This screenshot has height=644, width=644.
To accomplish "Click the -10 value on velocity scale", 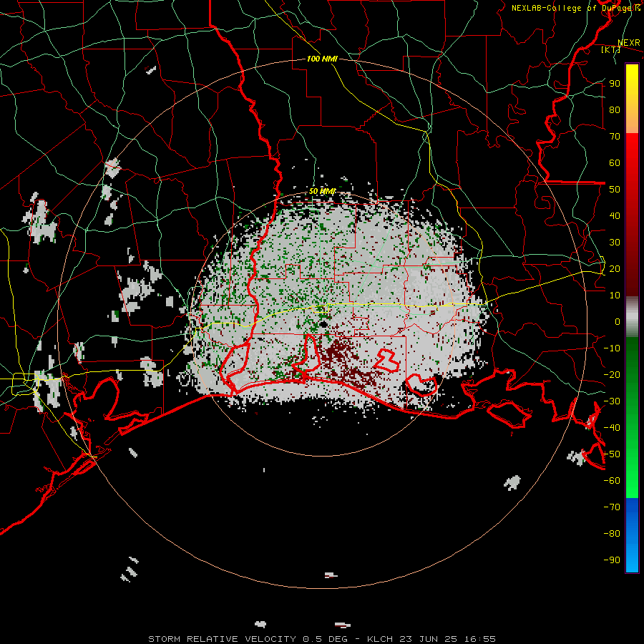I will coord(612,348).
